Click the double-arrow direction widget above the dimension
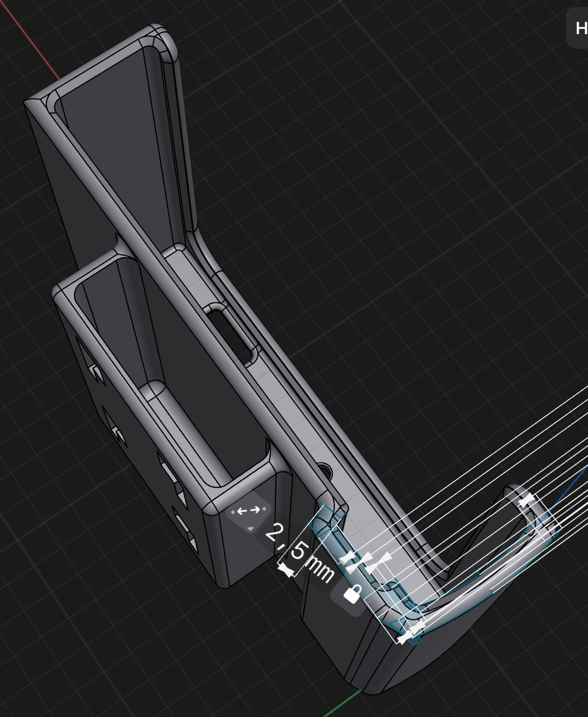The width and height of the screenshot is (588, 717). point(248,509)
